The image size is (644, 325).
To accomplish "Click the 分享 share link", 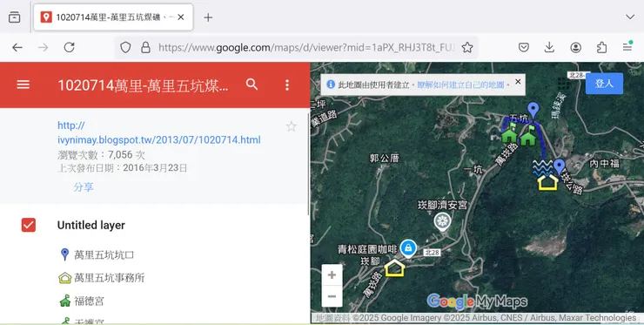I will (84, 186).
